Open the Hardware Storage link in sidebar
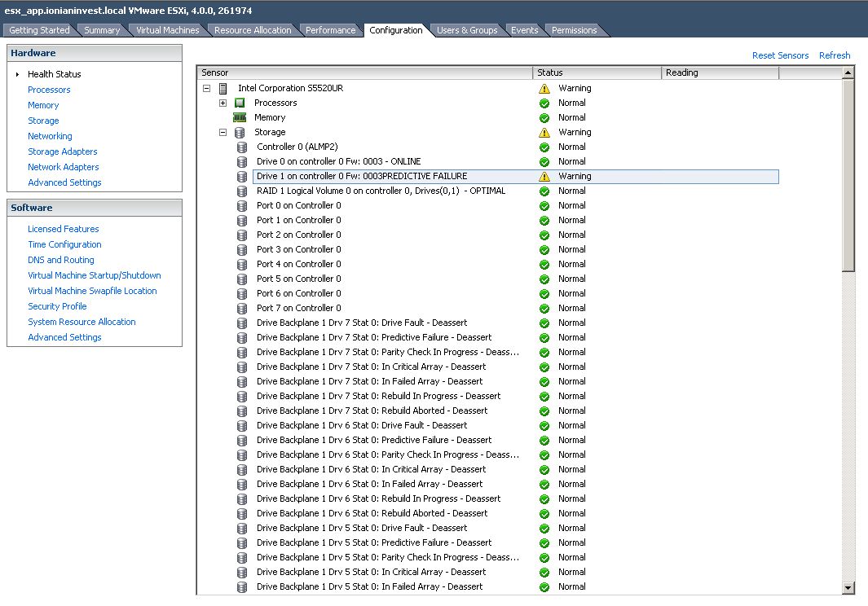Viewport: 868px width, 606px height. [x=43, y=121]
